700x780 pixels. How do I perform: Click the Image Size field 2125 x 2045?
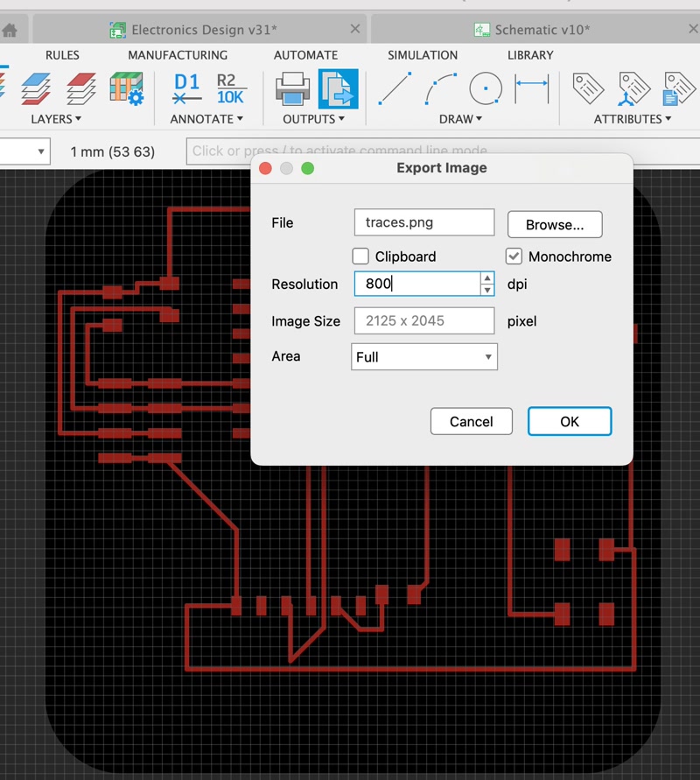[424, 321]
